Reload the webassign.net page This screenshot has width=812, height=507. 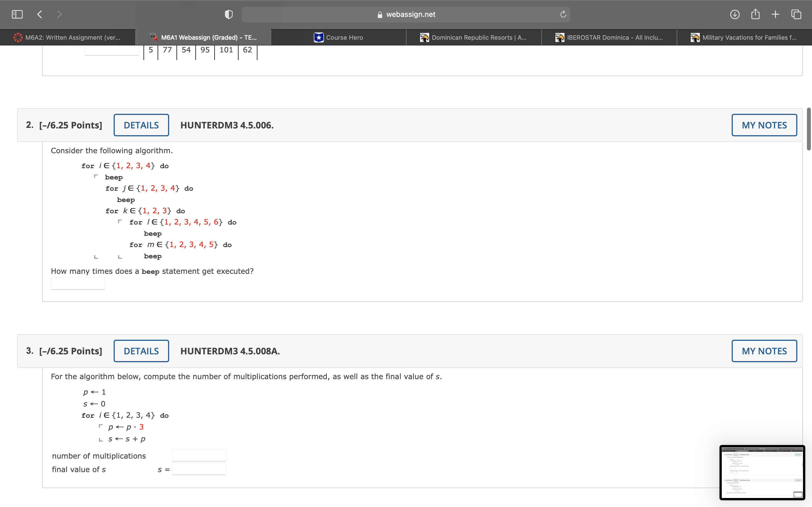[563, 14]
